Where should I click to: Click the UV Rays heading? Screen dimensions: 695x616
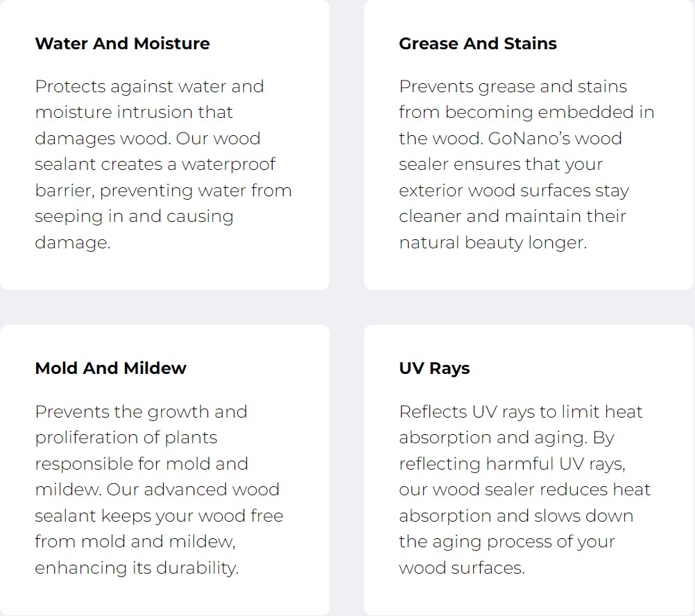(x=434, y=369)
